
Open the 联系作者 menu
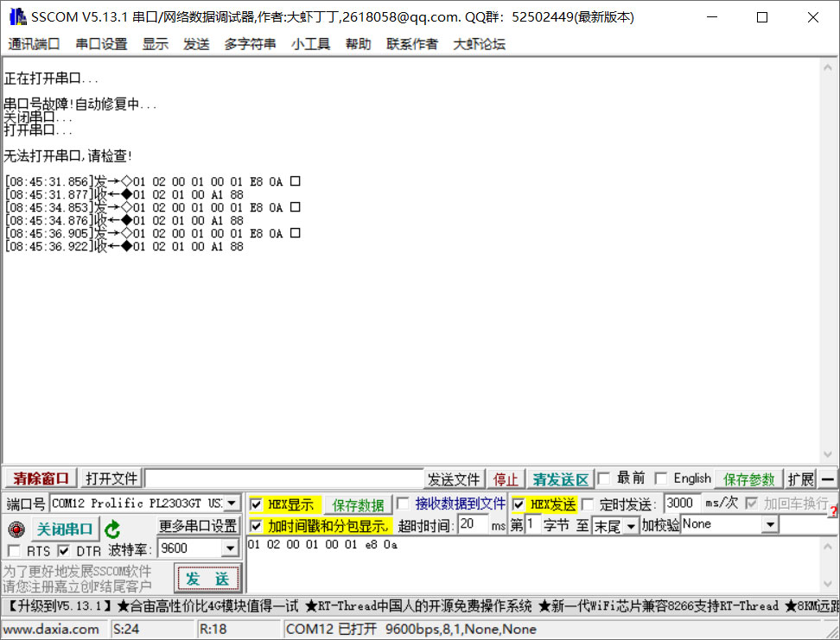(412, 44)
